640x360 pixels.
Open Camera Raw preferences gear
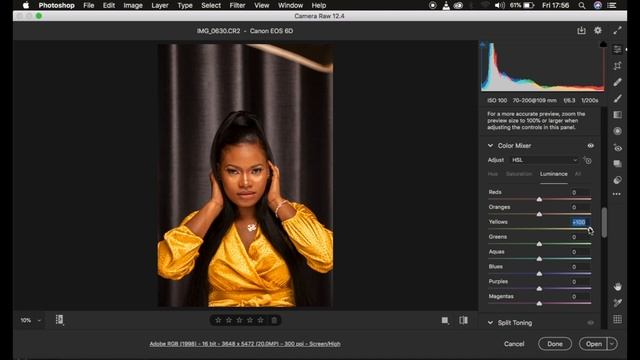[x=598, y=31]
